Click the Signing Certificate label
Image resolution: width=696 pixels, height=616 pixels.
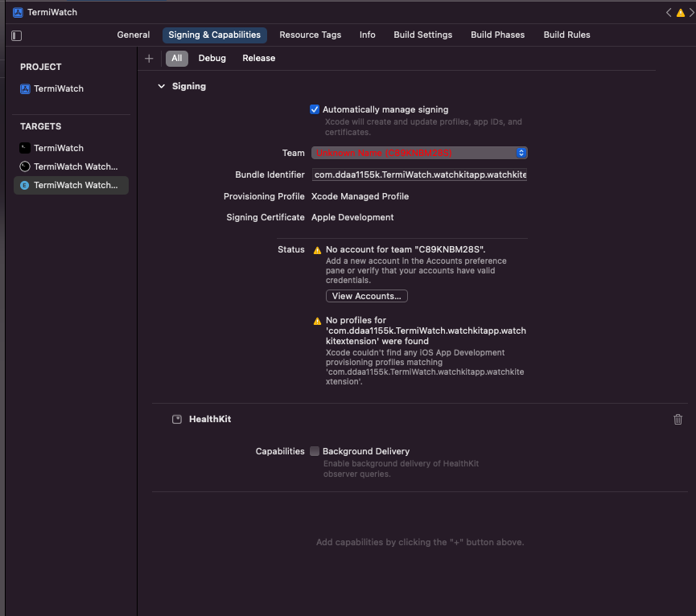tap(266, 217)
